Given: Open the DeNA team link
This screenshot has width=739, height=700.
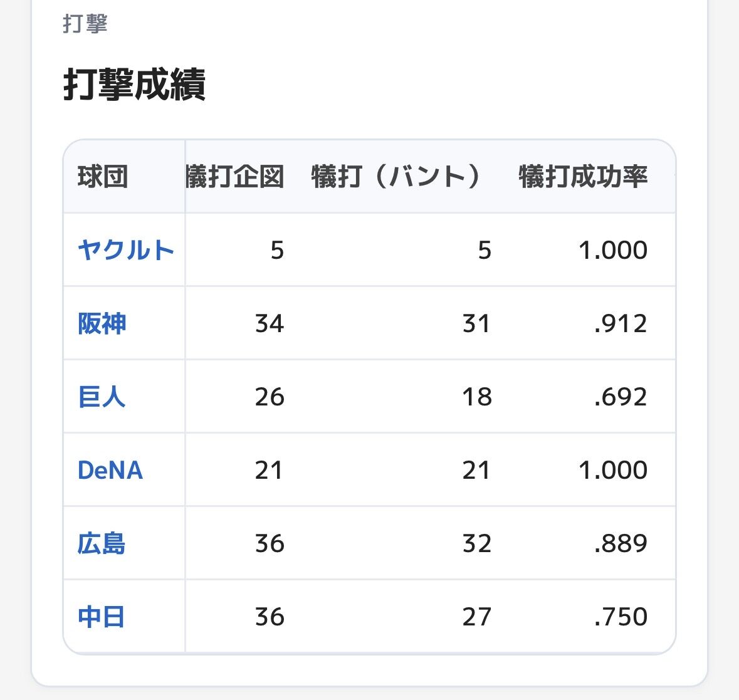Looking at the screenshot, I should (x=110, y=470).
